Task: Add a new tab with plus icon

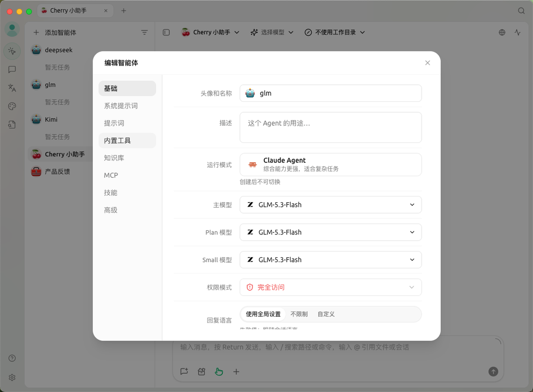Action: coord(124,11)
